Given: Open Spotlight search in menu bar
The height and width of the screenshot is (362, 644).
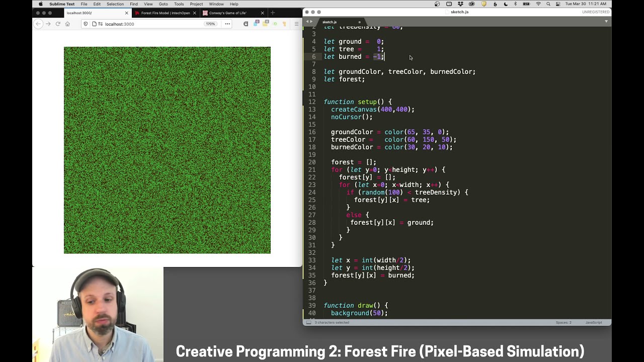Looking at the screenshot, I should [x=548, y=4].
